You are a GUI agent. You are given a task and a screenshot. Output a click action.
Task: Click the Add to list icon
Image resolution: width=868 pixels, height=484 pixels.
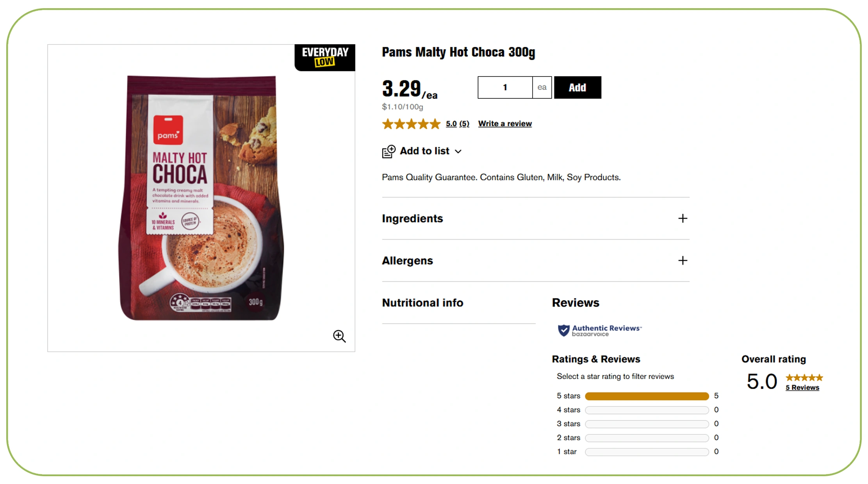click(x=389, y=151)
